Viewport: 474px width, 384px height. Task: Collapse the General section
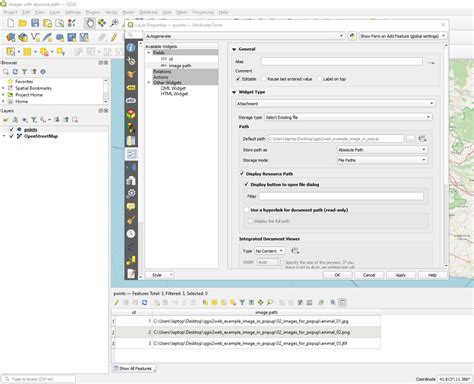(234, 49)
